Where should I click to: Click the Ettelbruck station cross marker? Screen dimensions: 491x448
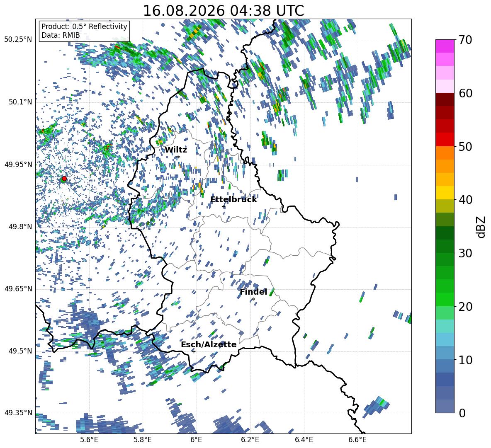click(x=224, y=206)
